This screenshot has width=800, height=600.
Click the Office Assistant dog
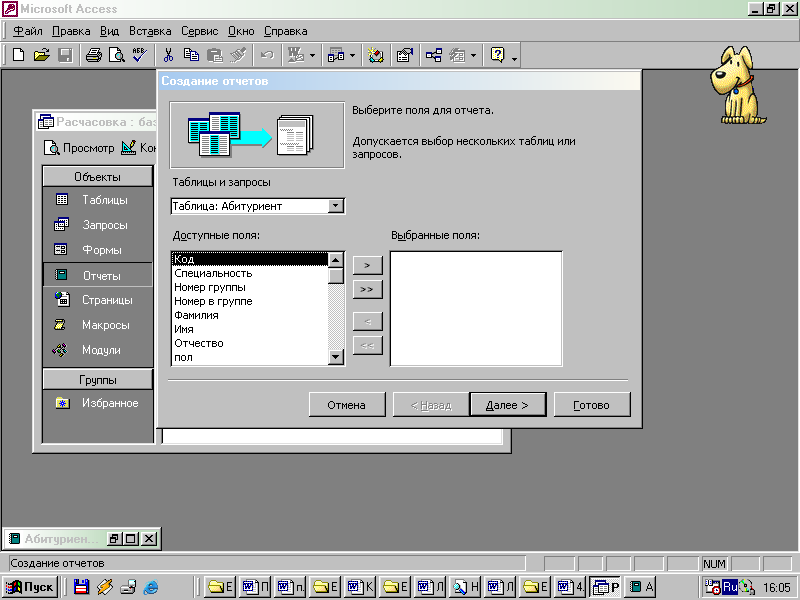[x=738, y=85]
